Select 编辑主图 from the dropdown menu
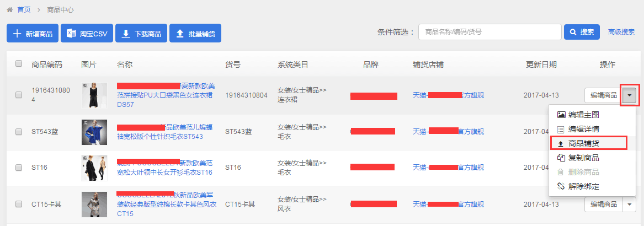Screen dimensions: 644x226 583,115
